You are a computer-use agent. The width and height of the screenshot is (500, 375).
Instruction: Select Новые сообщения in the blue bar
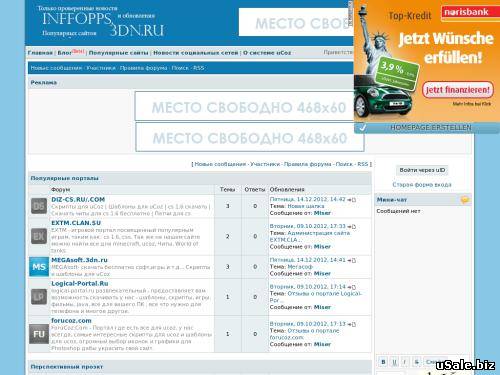point(56,68)
